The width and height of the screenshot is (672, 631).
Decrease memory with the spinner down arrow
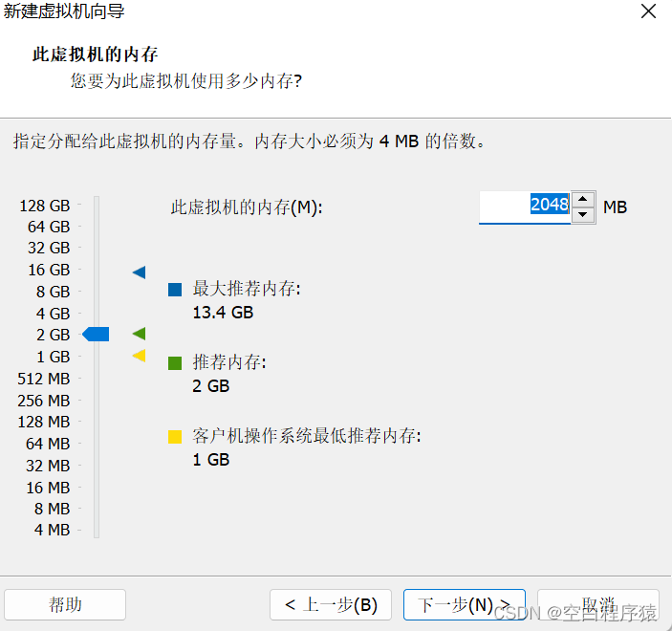(582, 214)
